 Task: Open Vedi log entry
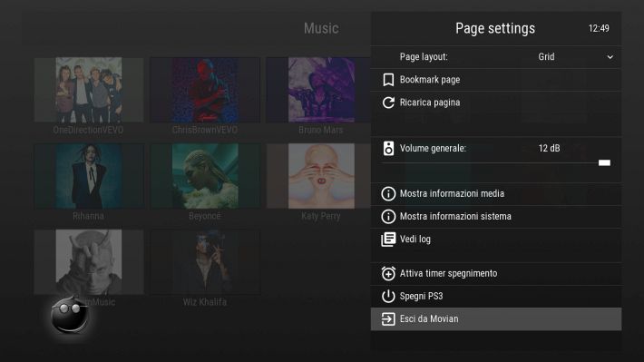tap(496, 240)
